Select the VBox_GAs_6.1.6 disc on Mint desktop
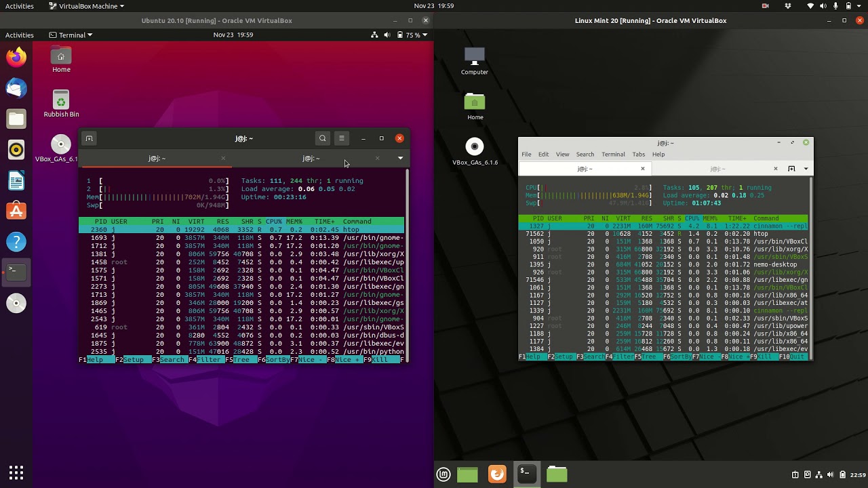The image size is (868, 488). coord(475,152)
